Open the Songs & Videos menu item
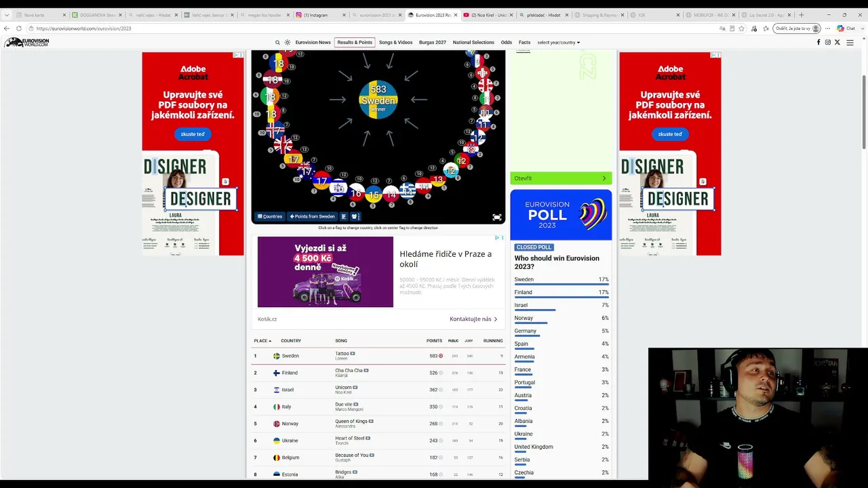Image resolution: width=868 pixels, height=488 pixels. (396, 43)
